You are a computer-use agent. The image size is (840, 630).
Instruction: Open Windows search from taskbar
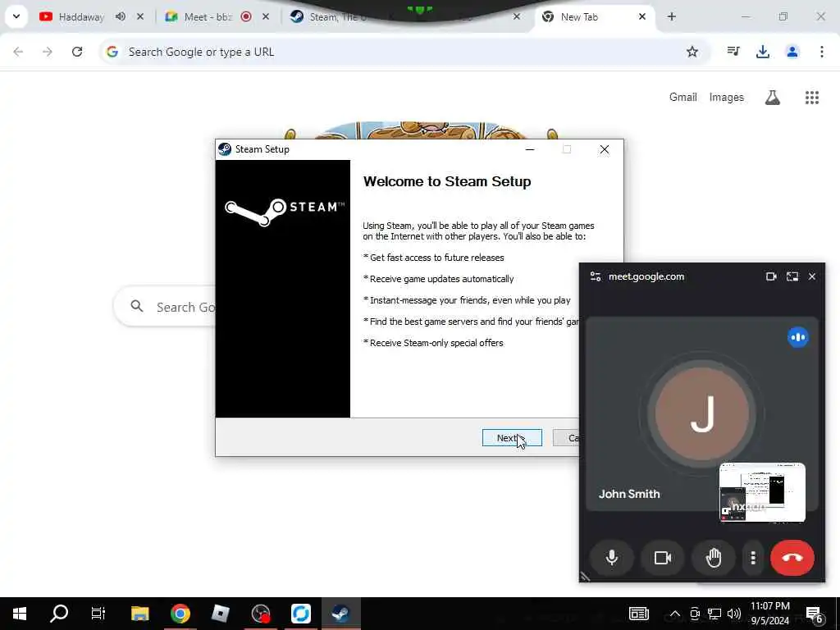point(59,614)
